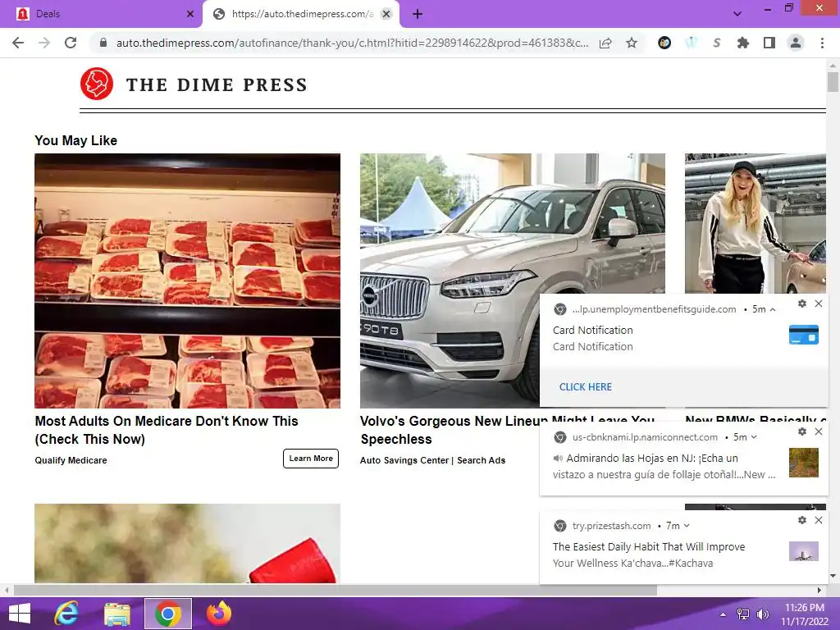Screen dimensions: 840x630
Task: Open the network tray icon
Action: [743, 614]
